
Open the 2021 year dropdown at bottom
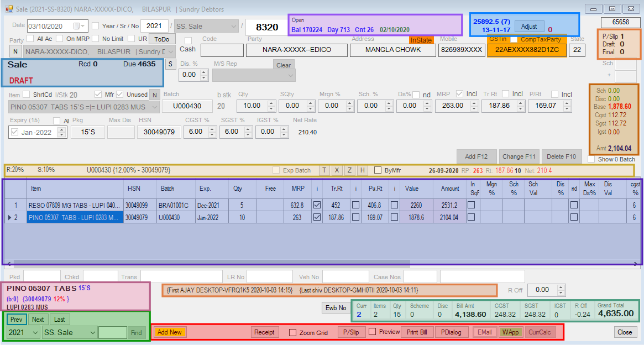point(34,332)
